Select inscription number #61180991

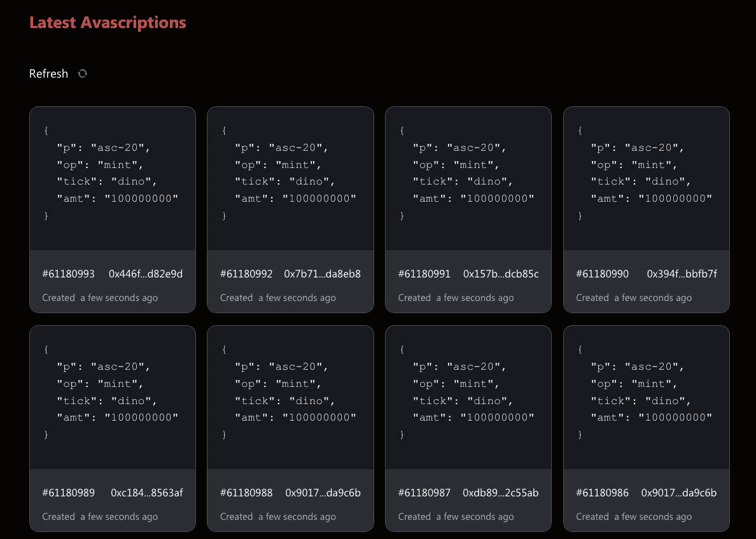point(424,274)
